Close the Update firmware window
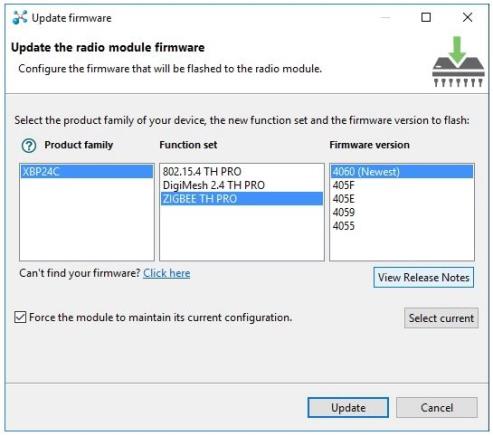 (467, 17)
